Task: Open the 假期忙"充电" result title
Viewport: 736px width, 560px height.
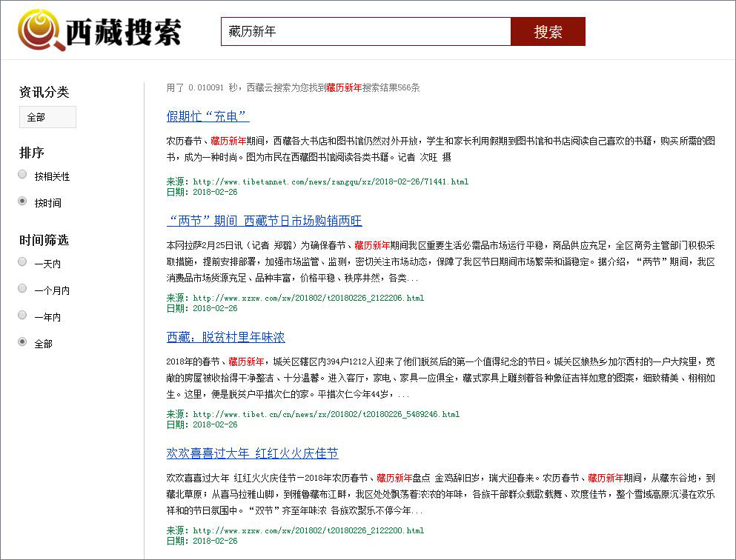Action: [x=208, y=116]
